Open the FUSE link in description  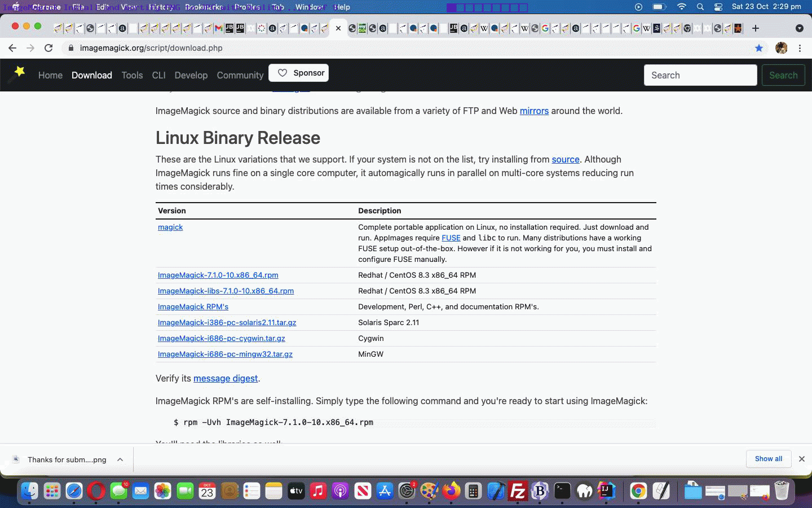[451, 238]
